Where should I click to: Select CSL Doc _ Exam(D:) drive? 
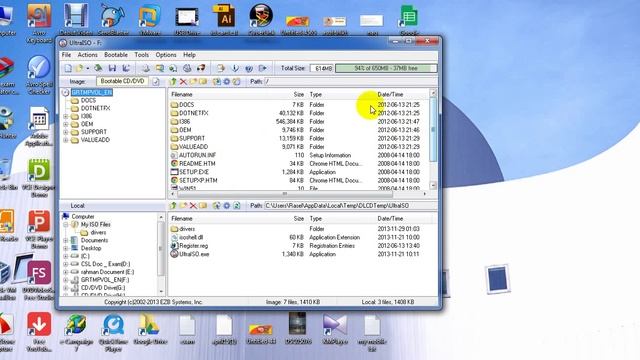[x=105, y=264]
